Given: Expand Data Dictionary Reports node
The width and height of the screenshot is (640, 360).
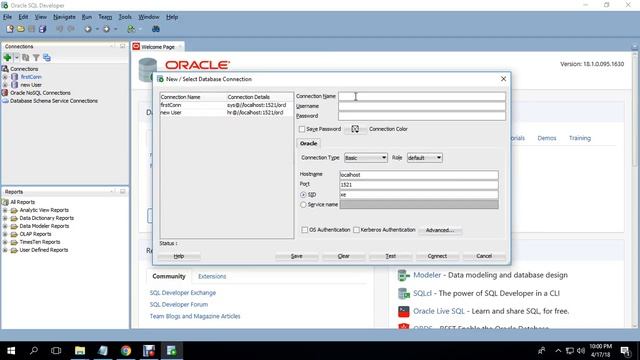Looking at the screenshot, I should (5, 218).
